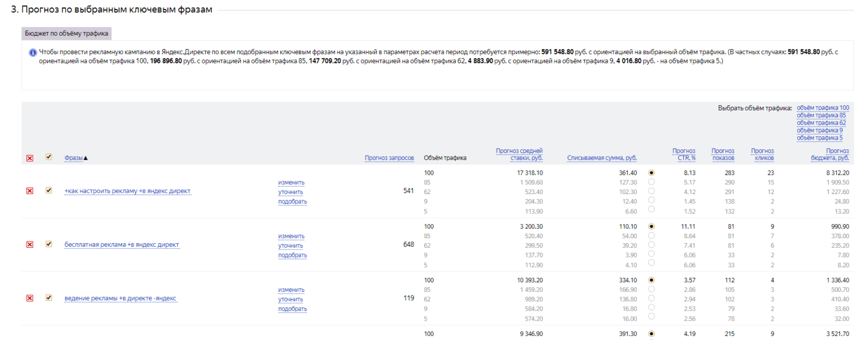Click 'подобрать' for 'ведение рекламы' phrase

point(292,309)
